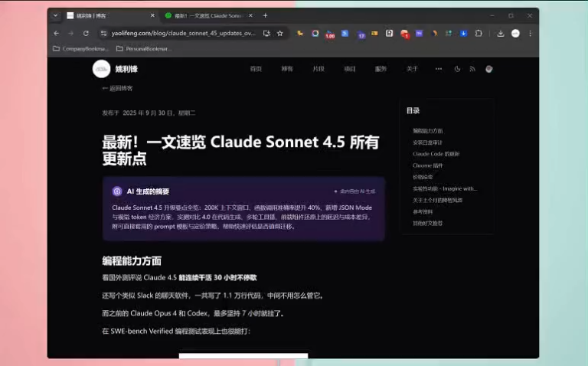Reload the page with the refresh icon

tap(86, 34)
